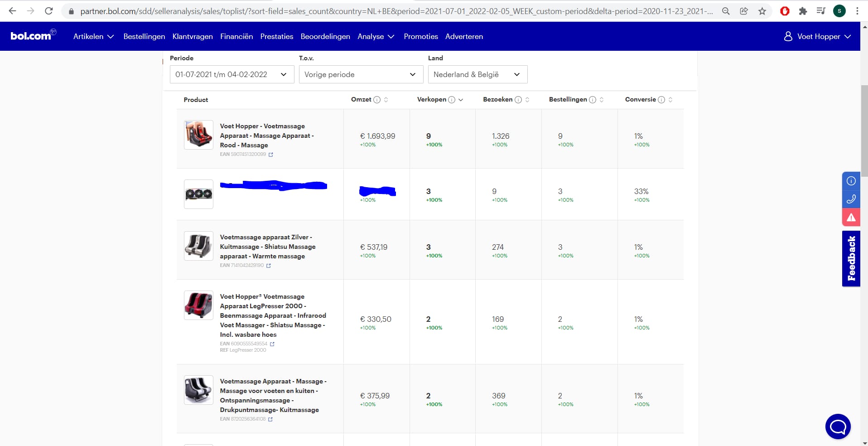Open Voetmassage Apparaat Ontspanningsmassage product
The image size is (868, 446).
tap(273, 396)
